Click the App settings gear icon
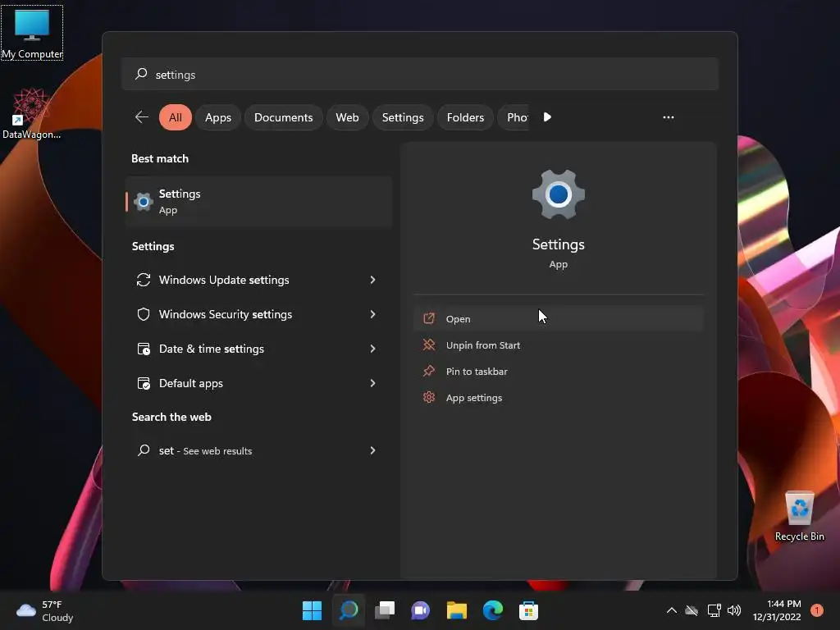840x630 pixels. pos(429,398)
